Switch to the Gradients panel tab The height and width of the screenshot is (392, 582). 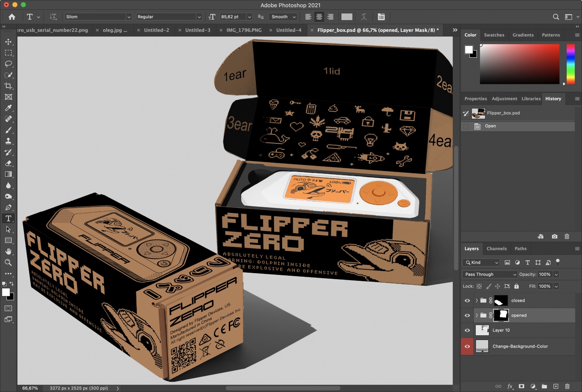[x=523, y=35]
